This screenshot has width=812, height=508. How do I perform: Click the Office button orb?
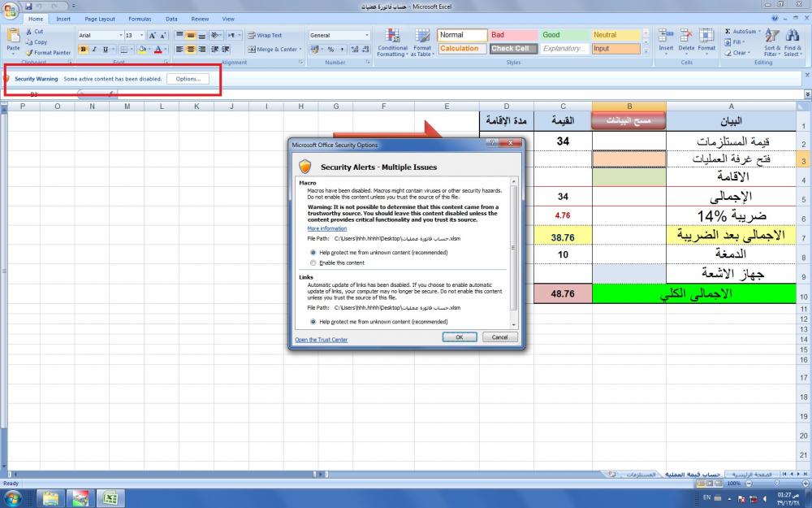tap(11, 9)
